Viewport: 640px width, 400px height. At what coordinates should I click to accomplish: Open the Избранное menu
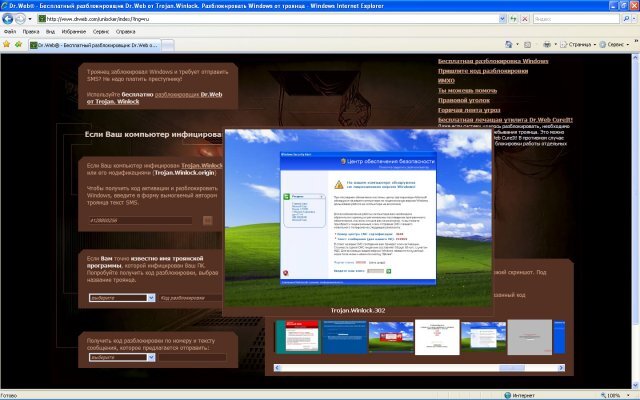pyautogui.click(x=74, y=31)
